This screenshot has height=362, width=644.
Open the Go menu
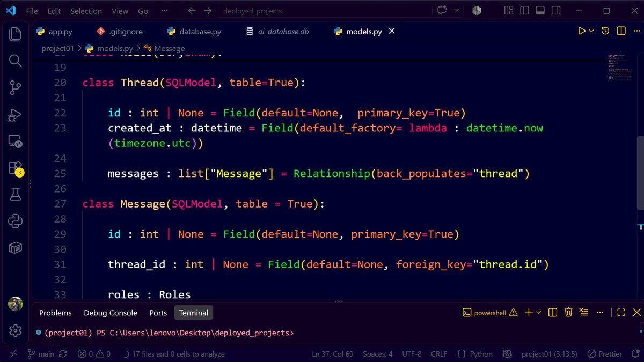(143, 11)
